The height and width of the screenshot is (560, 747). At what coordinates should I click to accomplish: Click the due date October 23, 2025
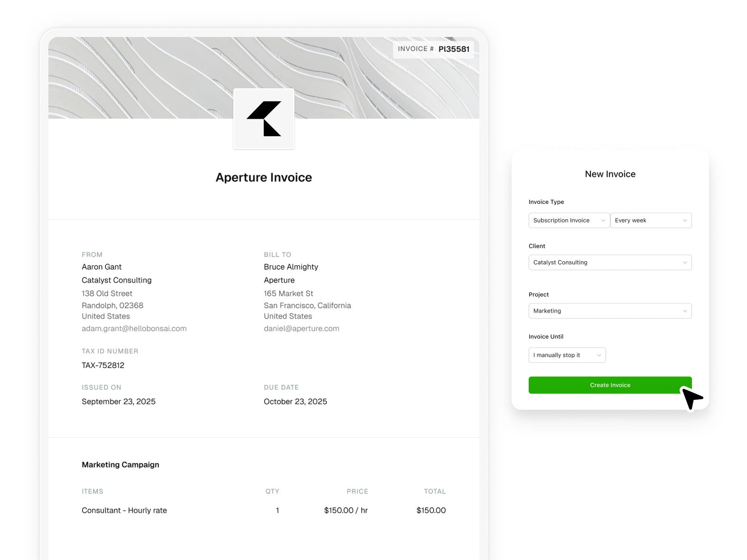[x=295, y=402]
